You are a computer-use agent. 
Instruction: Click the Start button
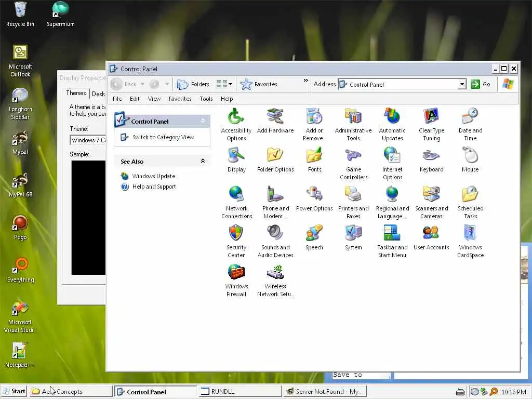coord(14,391)
